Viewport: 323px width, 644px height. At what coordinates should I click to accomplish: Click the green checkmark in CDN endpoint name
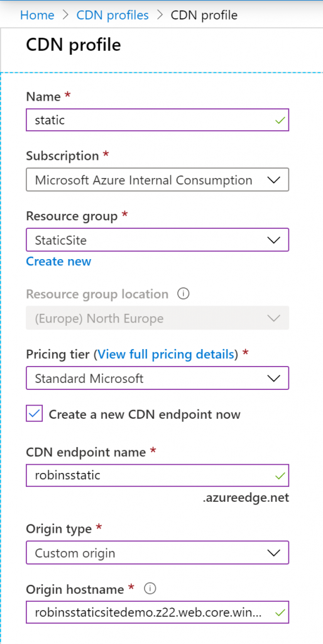pos(280,475)
